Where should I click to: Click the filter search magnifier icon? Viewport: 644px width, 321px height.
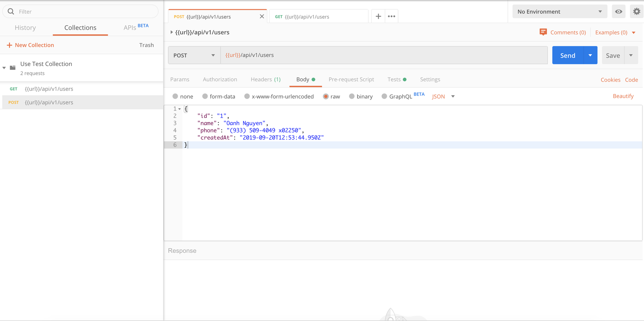tap(11, 12)
